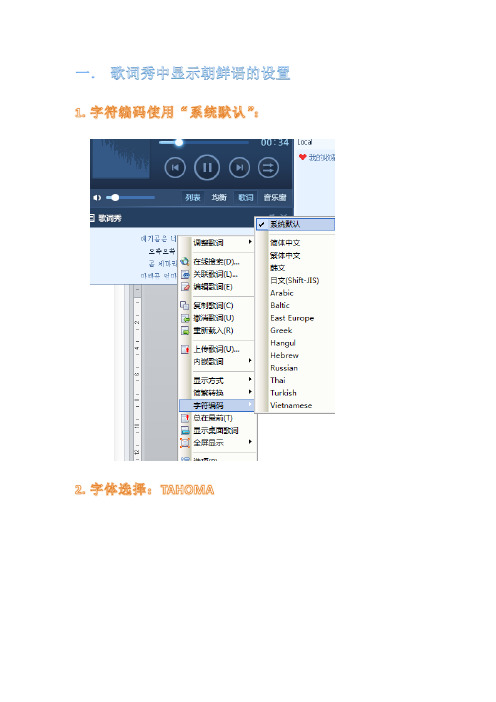Select Thai encoding
The height and width of the screenshot is (702, 496).
click(x=295, y=380)
